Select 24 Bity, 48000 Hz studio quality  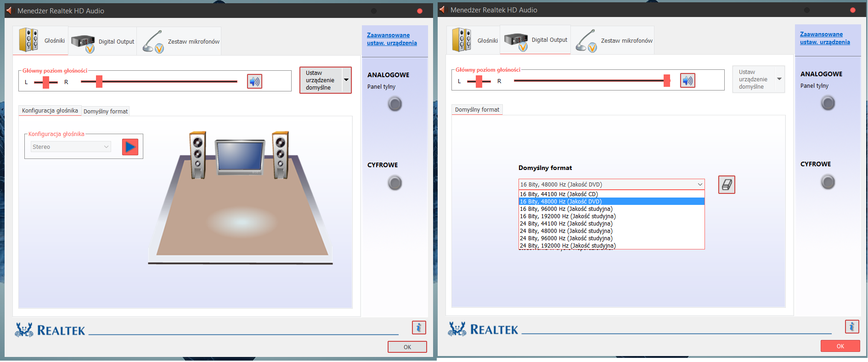(611, 231)
